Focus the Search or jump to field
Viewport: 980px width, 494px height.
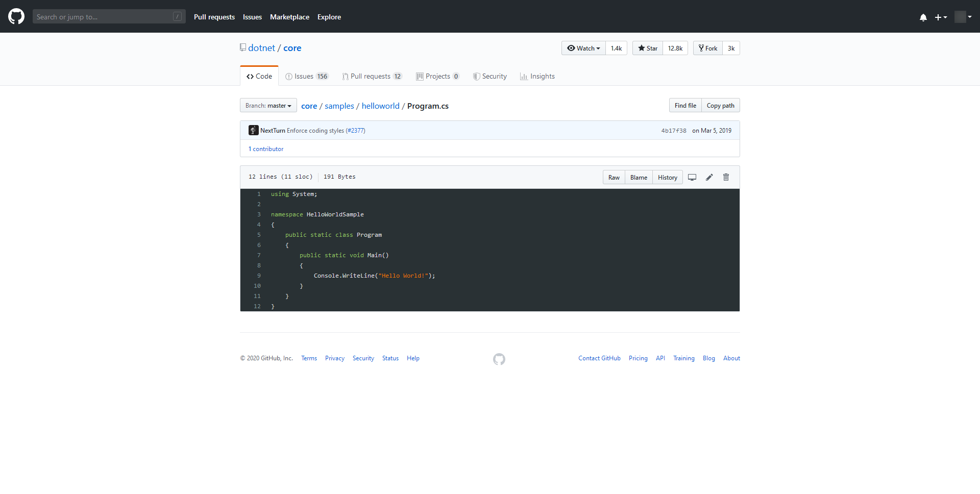pos(109,17)
